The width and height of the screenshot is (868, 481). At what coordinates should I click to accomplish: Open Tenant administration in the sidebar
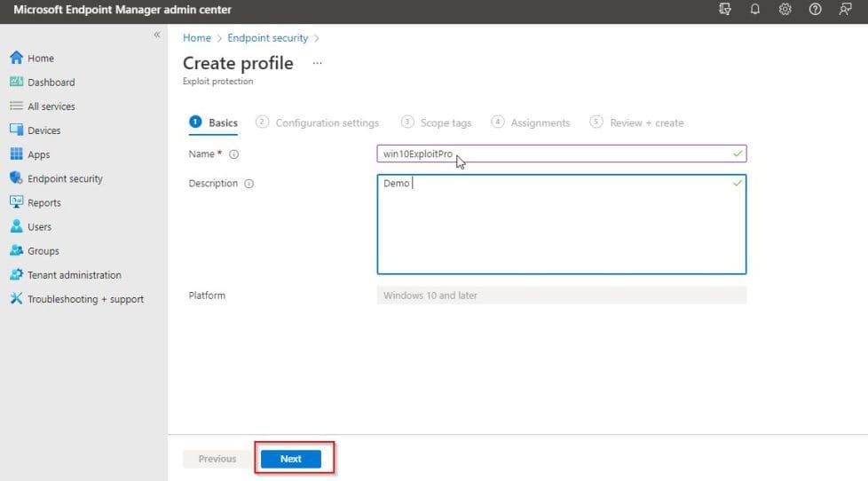(x=66, y=275)
